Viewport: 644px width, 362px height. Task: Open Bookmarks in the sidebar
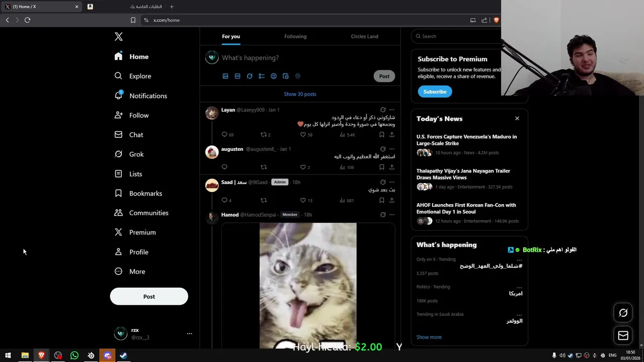[x=138, y=194]
